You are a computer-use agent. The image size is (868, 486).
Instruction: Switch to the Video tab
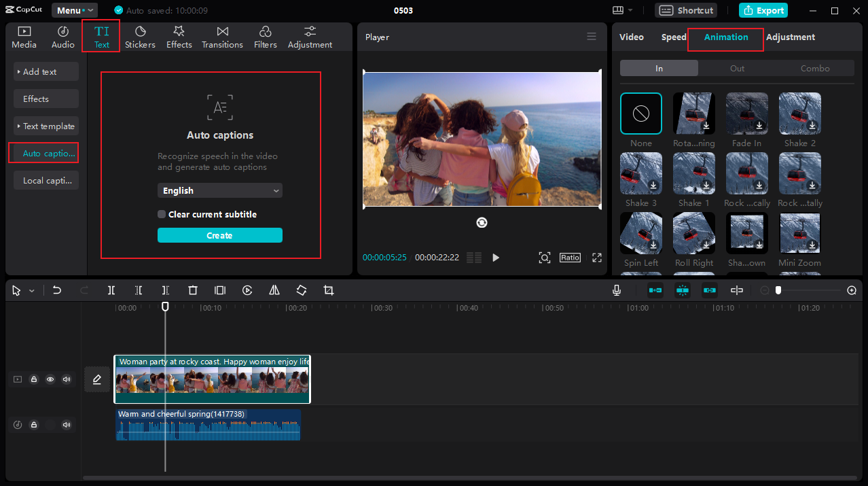pos(632,37)
